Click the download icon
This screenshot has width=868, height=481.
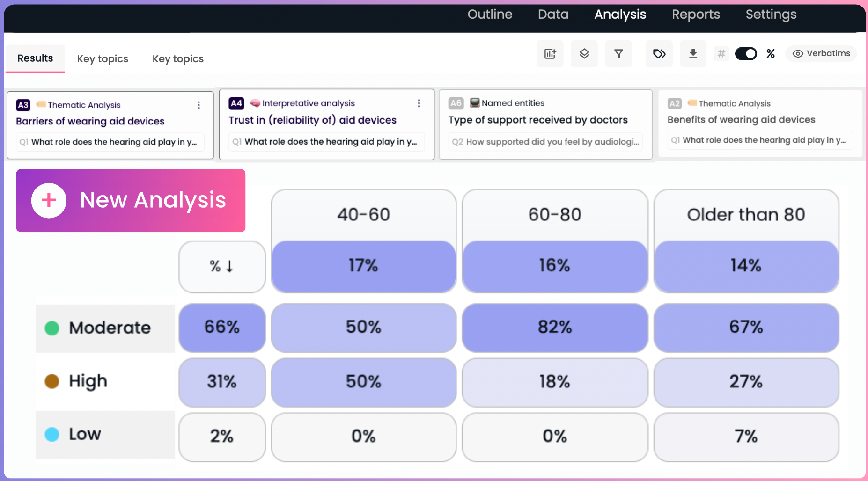693,54
